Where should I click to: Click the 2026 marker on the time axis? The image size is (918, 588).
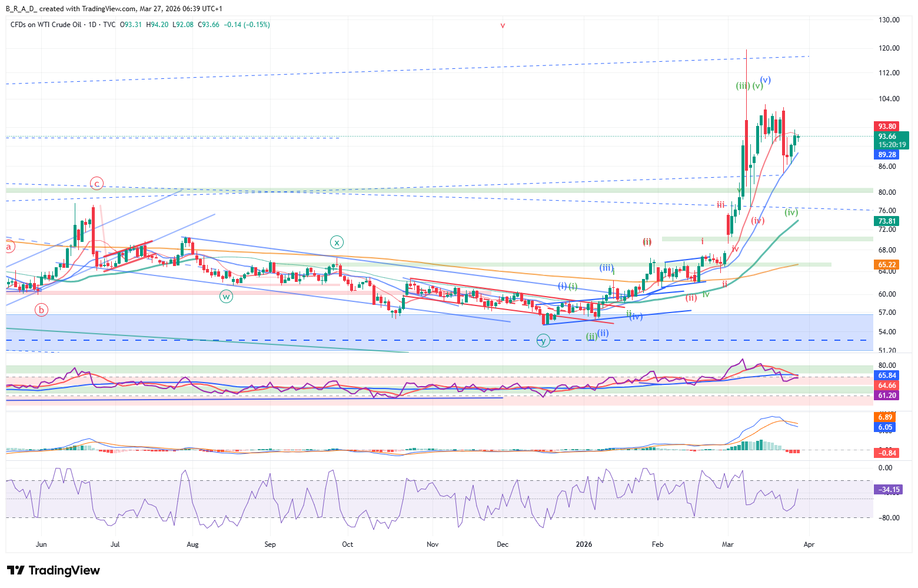click(584, 544)
